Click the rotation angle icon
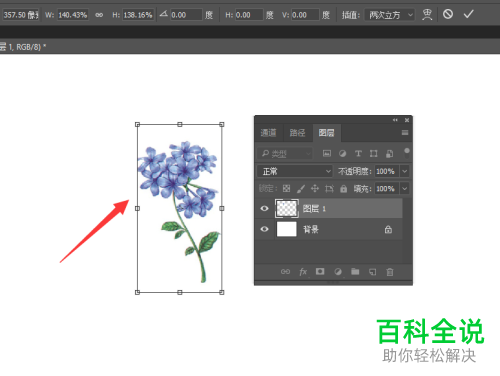 pyautogui.click(x=163, y=14)
